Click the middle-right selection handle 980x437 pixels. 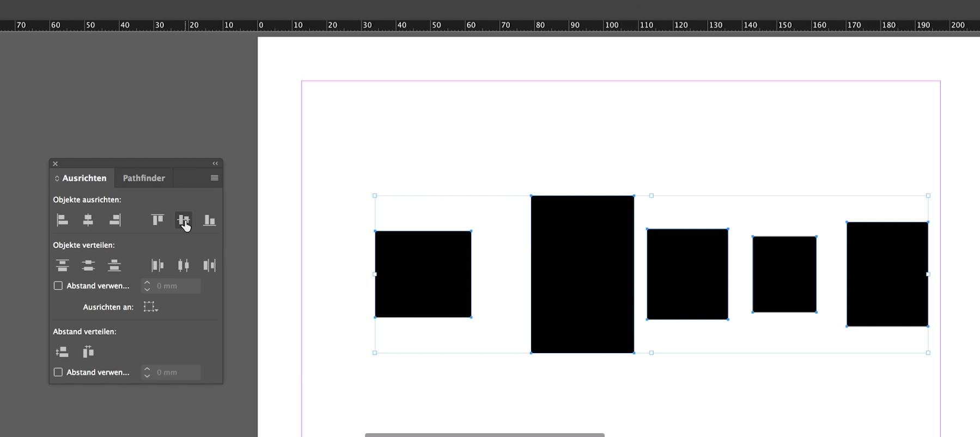pyautogui.click(x=928, y=274)
